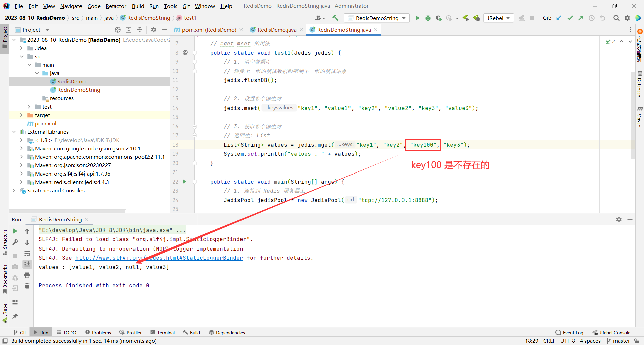
Task: Select opened file target icon in Project panel
Action: [118, 30]
